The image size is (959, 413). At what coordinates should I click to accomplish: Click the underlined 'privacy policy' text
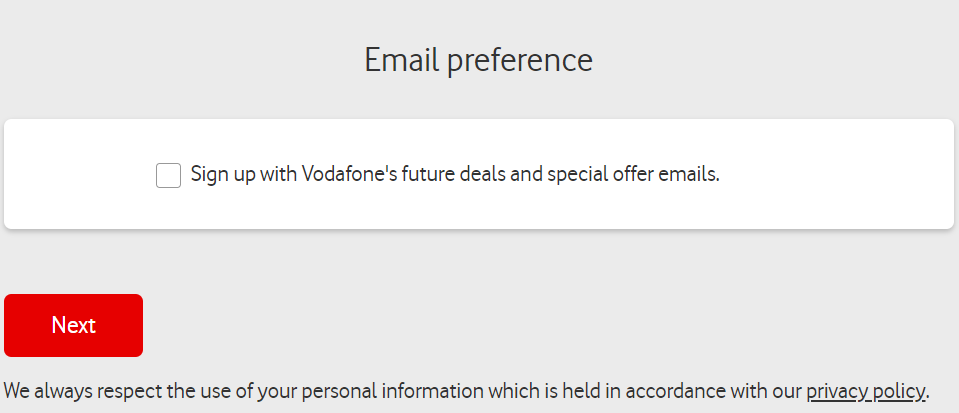[865, 391]
